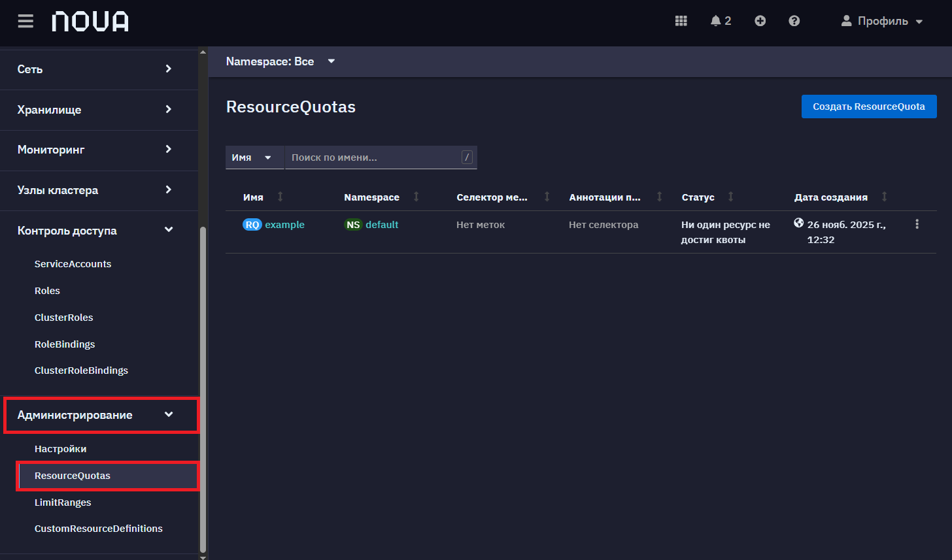952x560 pixels.
Task: Click the RQ badge icon
Action: (252, 225)
